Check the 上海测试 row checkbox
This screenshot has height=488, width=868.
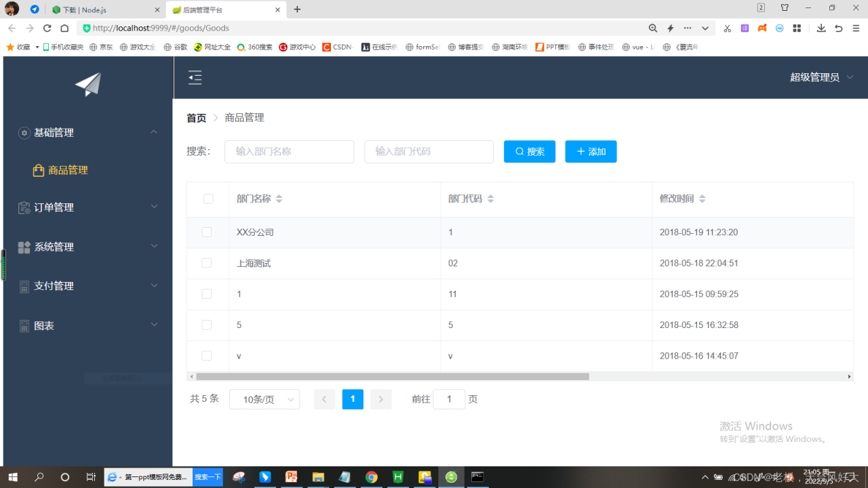(x=207, y=263)
